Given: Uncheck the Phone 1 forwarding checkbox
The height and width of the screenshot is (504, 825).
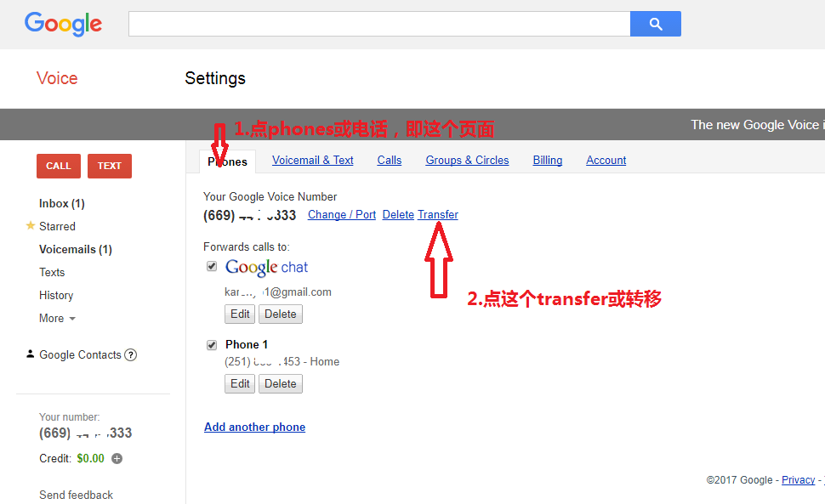Looking at the screenshot, I should coord(212,345).
